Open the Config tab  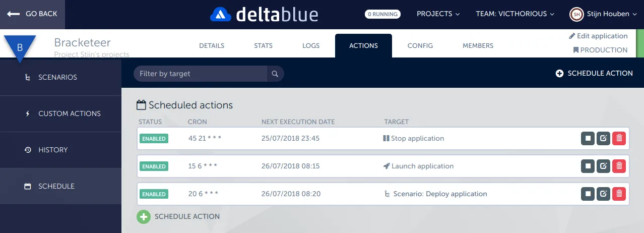point(420,45)
